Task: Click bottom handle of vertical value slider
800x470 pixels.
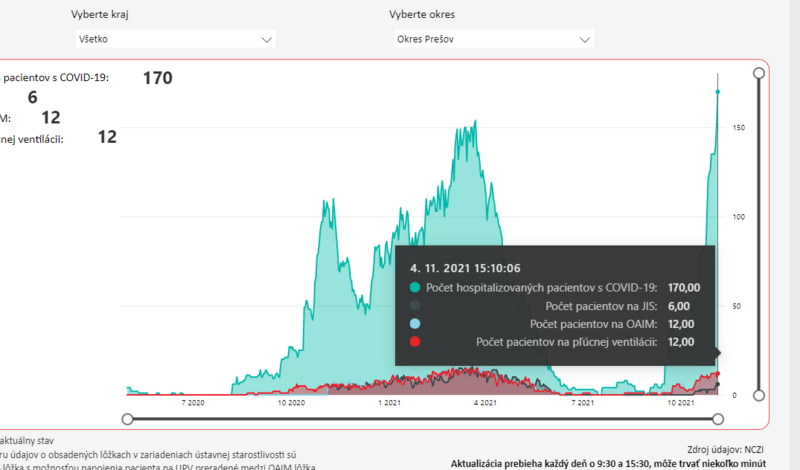Action: point(759,395)
